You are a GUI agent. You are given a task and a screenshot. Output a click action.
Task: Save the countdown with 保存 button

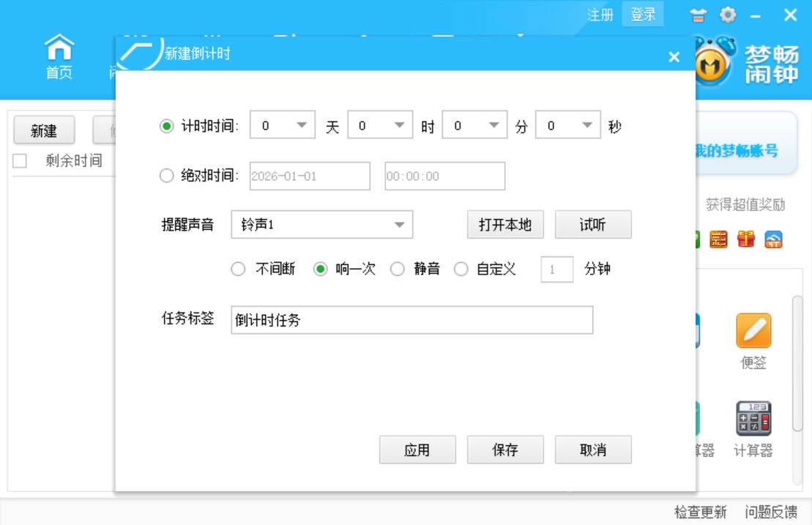coord(505,449)
